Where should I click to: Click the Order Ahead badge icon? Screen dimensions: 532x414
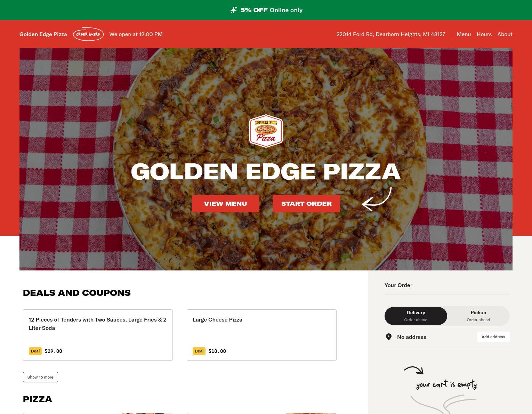coord(88,34)
